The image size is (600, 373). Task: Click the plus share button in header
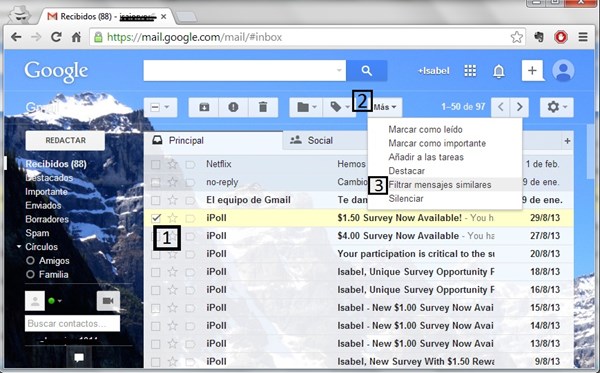click(532, 71)
